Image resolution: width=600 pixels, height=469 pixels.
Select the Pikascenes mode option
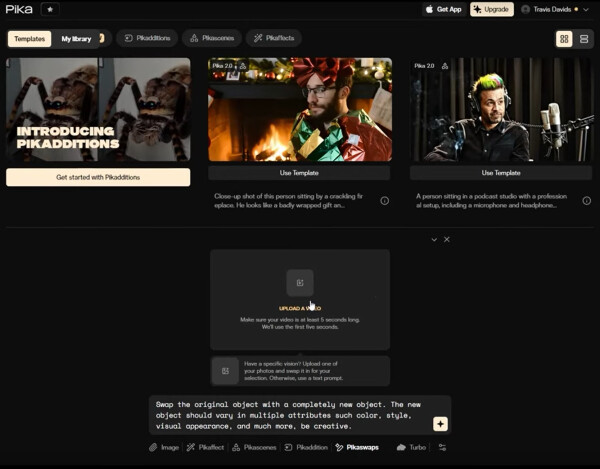coord(254,447)
